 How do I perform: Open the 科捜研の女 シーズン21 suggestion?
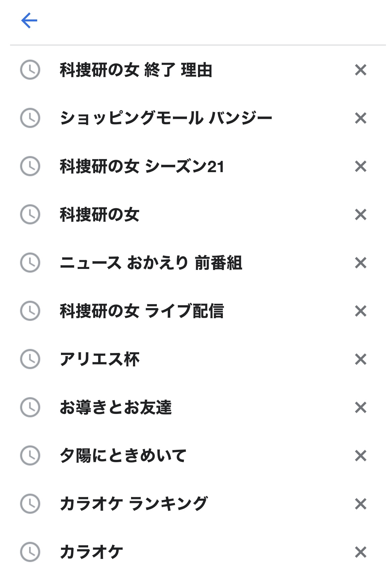pos(142,166)
